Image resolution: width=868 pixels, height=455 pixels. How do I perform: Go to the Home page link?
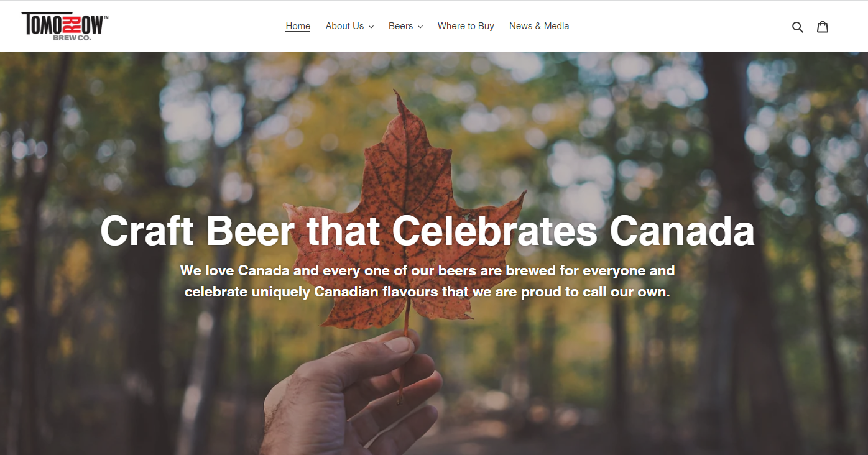coord(298,26)
